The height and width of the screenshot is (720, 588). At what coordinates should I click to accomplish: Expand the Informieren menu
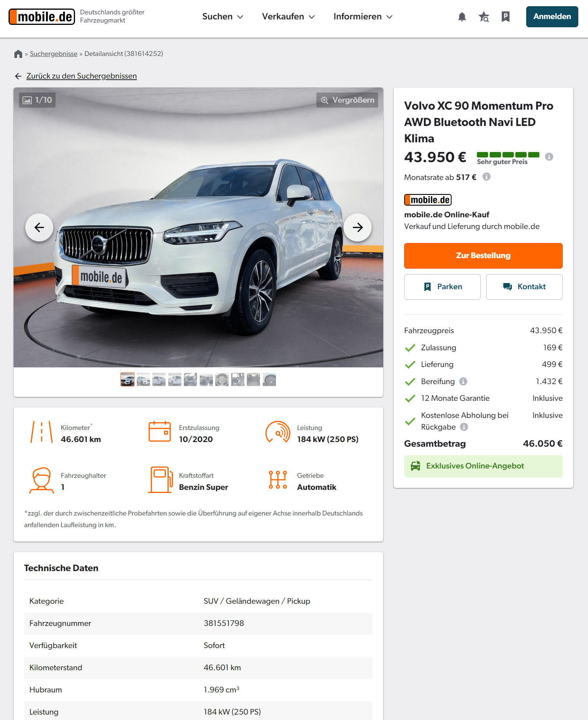pyautogui.click(x=363, y=17)
